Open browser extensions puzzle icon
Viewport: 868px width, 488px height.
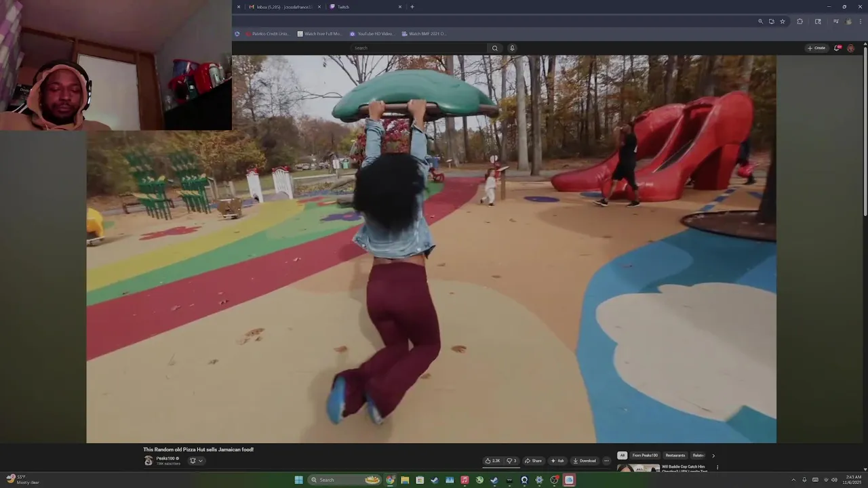pos(800,21)
